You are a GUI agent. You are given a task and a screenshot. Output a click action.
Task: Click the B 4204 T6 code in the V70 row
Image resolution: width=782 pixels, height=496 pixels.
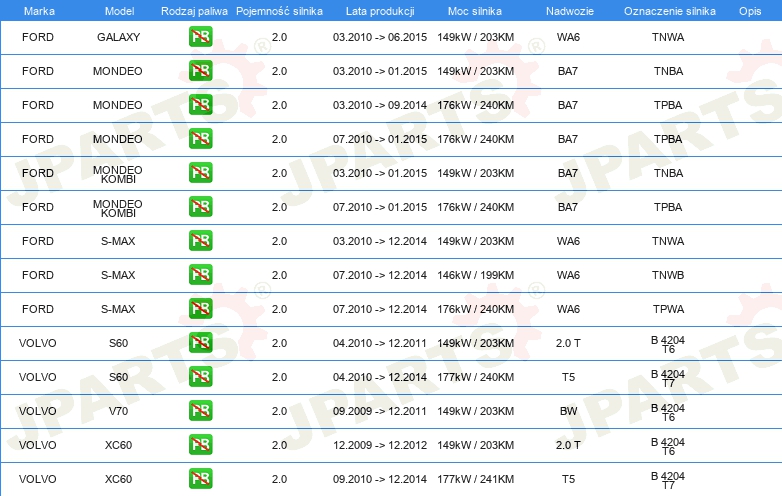pyautogui.click(x=668, y=412)
